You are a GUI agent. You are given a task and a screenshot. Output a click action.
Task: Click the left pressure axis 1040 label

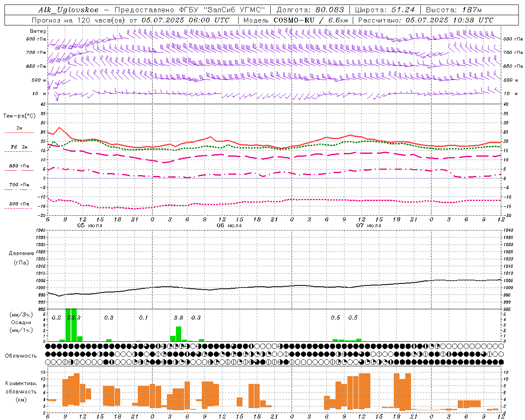point(41,230)
